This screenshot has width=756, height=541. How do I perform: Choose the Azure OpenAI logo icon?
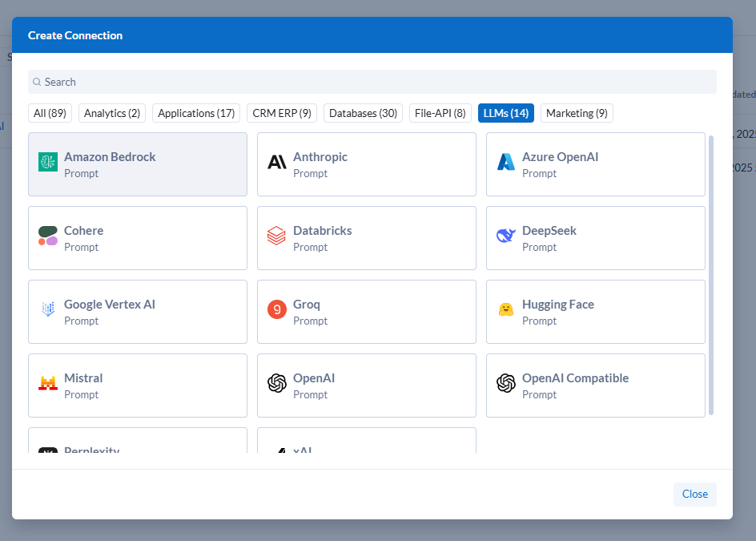(x=506, y=162)
